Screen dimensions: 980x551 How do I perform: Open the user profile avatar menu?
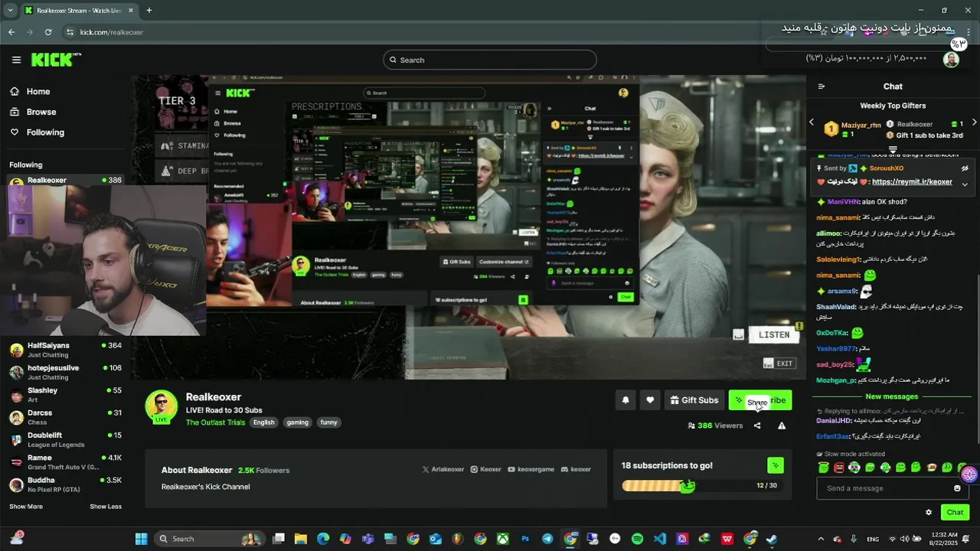click(x=951, y=60)
